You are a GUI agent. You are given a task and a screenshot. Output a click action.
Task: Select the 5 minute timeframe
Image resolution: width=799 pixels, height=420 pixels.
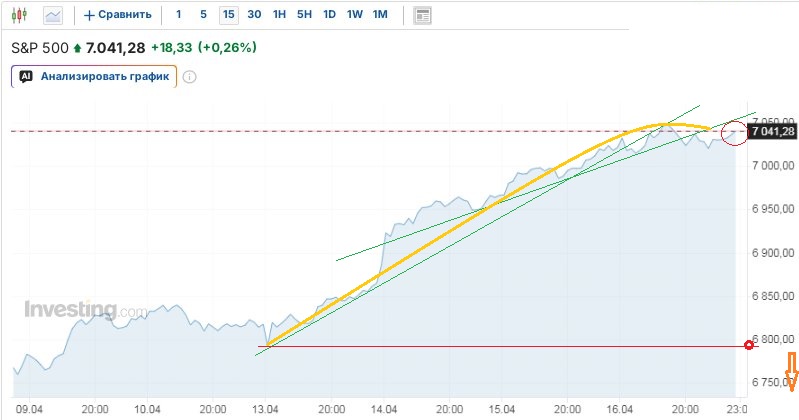click(203, 15)
